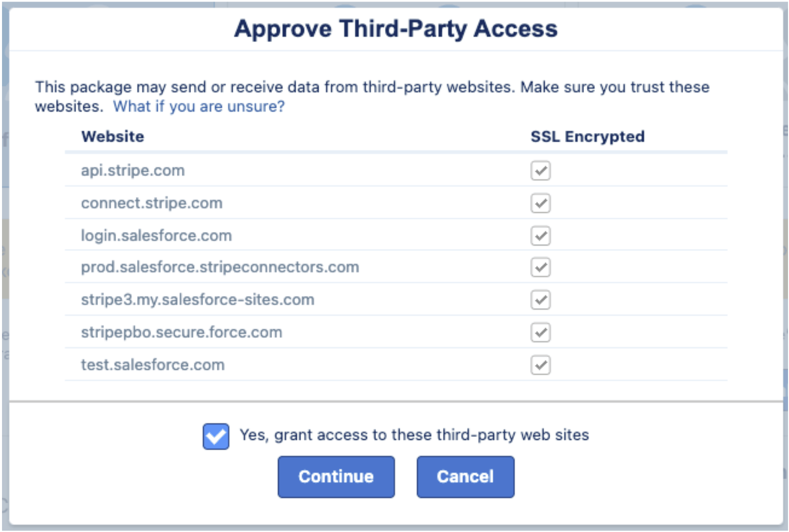Open the 'What if you are unsure?' link
The height and width of the screenshot is (532, 789).
click(199, 107)
